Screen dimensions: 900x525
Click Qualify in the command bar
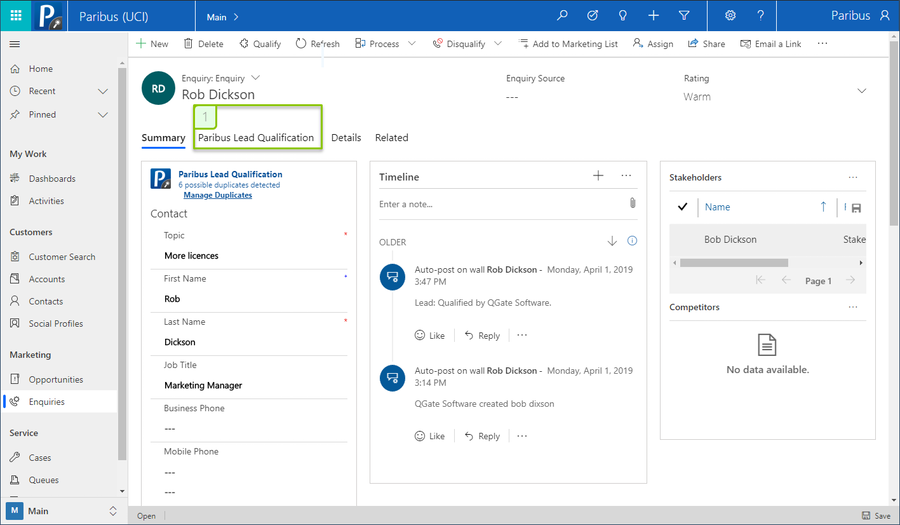(260, 44)
